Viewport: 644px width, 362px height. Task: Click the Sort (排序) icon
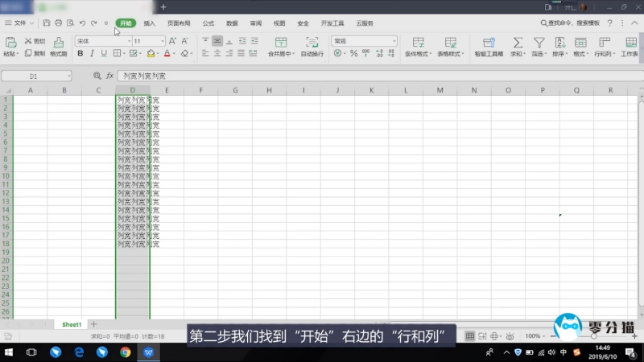click(x=559, y=42)
